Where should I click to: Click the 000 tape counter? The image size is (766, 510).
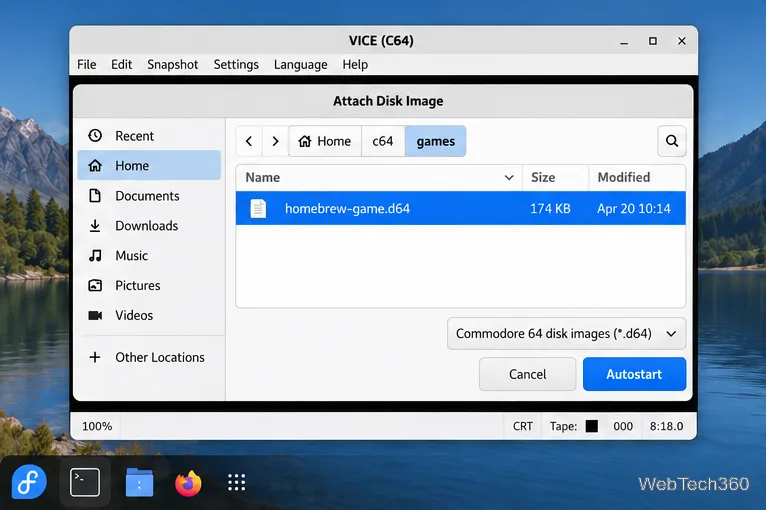(623, 426)
